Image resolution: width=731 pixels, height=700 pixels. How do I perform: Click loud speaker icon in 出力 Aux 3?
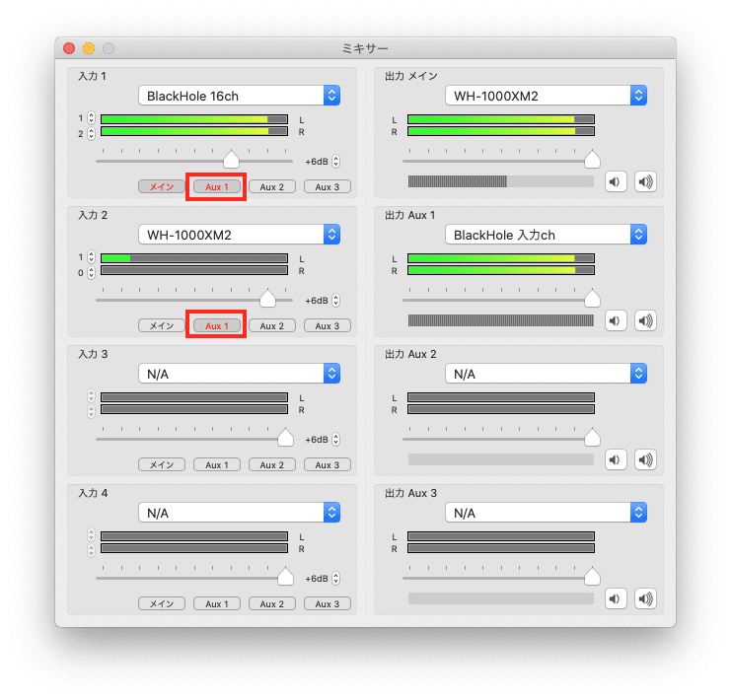[x=645, y=598]
